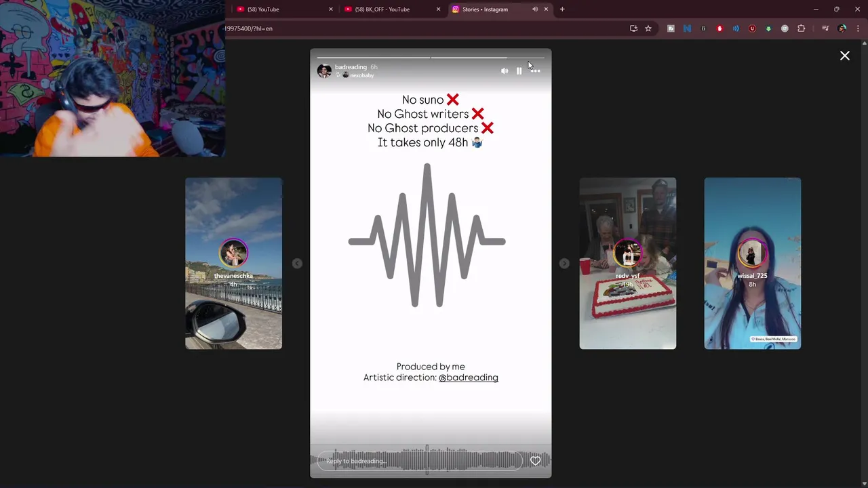
Task: Open the red hand ad-blocker extension
Action: click(719, 28)
